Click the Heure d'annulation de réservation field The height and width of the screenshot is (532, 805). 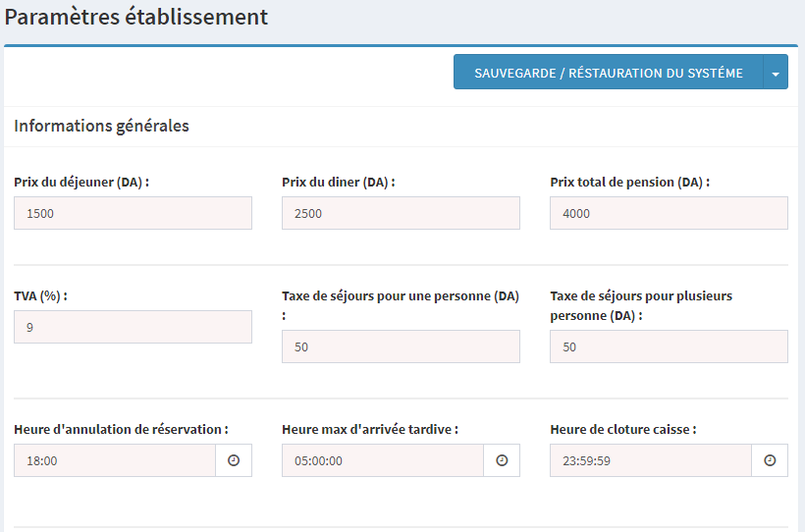[x=115, y=460]
